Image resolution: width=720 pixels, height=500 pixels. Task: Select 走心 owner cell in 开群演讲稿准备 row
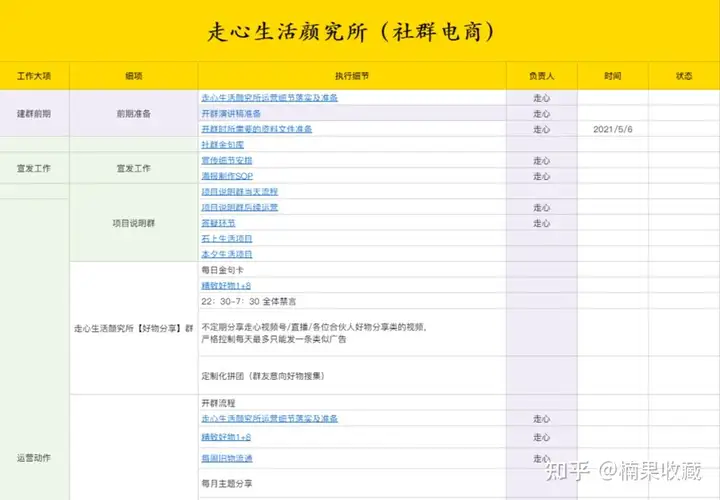pos(541,113)
